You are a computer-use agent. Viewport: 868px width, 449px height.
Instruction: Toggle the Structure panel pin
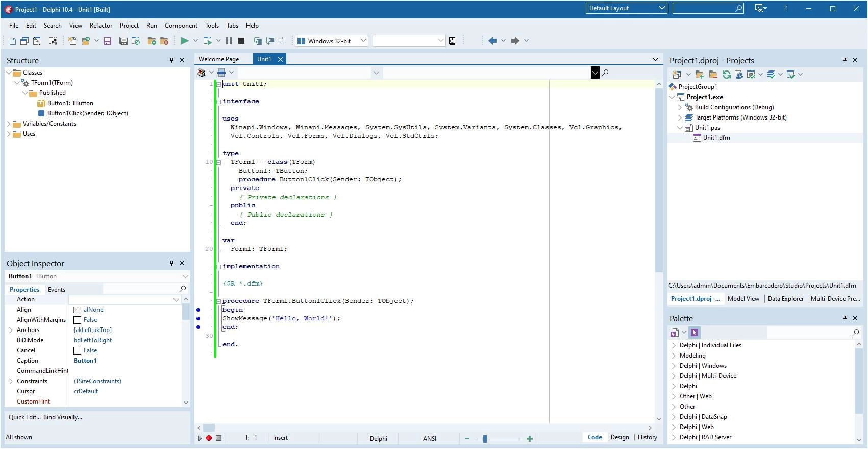tap(171, 60)
